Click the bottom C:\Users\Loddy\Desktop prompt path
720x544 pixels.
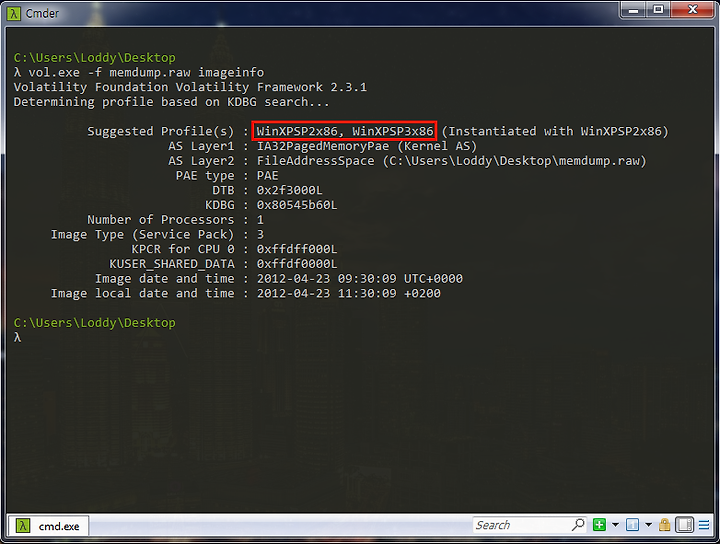pos(95,323)
